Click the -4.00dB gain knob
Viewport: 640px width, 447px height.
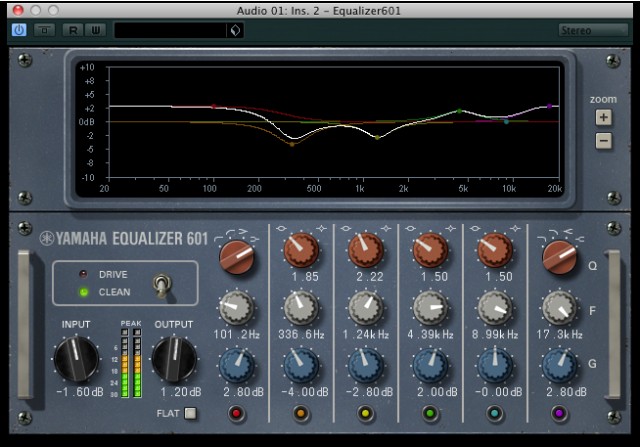[x=300, y=364]
